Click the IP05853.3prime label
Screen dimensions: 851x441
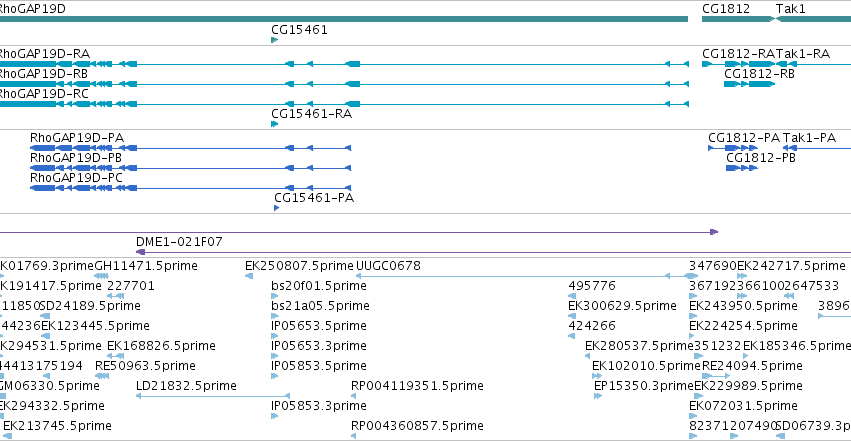[319, 406]
